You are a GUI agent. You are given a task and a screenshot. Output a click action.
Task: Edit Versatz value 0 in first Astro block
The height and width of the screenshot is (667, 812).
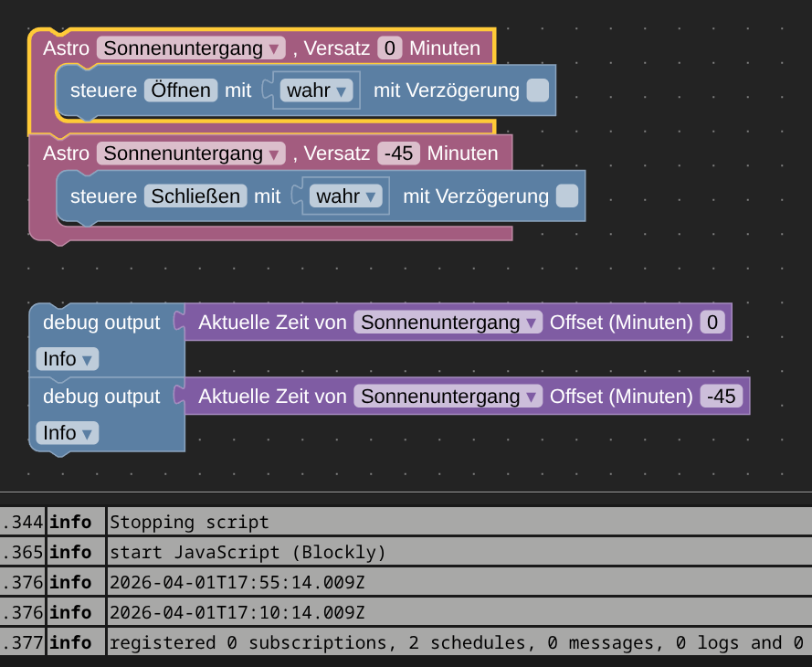390,48
